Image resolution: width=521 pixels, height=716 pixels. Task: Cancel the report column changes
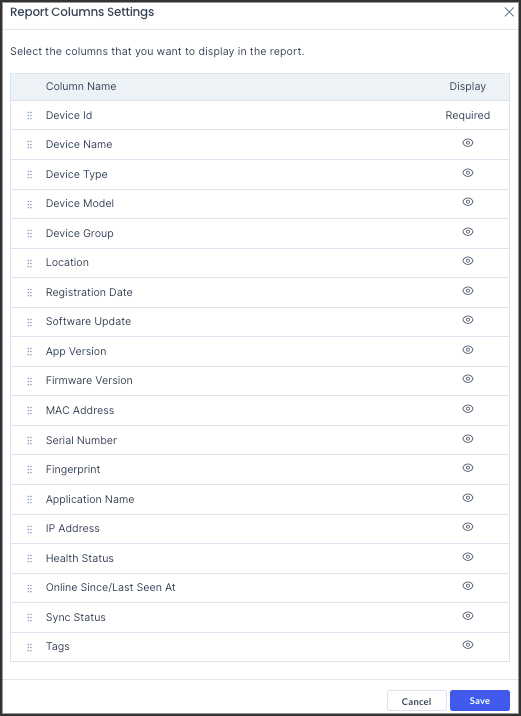coord(416,701)
